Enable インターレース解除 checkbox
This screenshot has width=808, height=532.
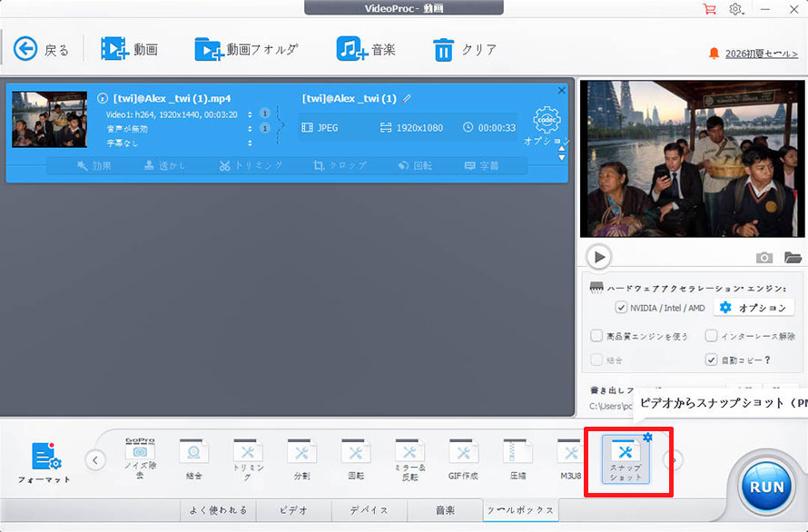[711, 336]
